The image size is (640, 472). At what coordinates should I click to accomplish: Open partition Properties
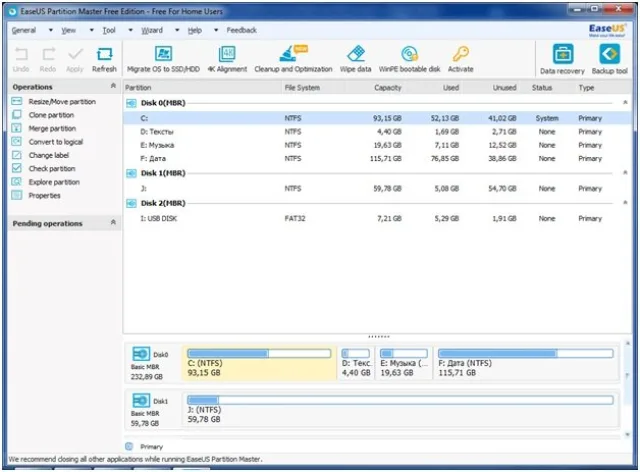pyautogui.click(x=44, y=196)
